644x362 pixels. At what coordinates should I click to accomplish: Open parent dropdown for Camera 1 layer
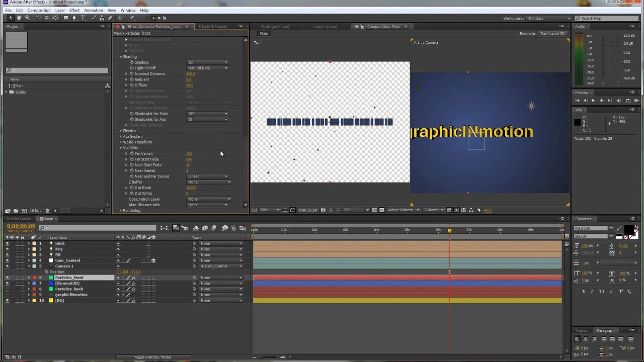[x=221, y=266]
